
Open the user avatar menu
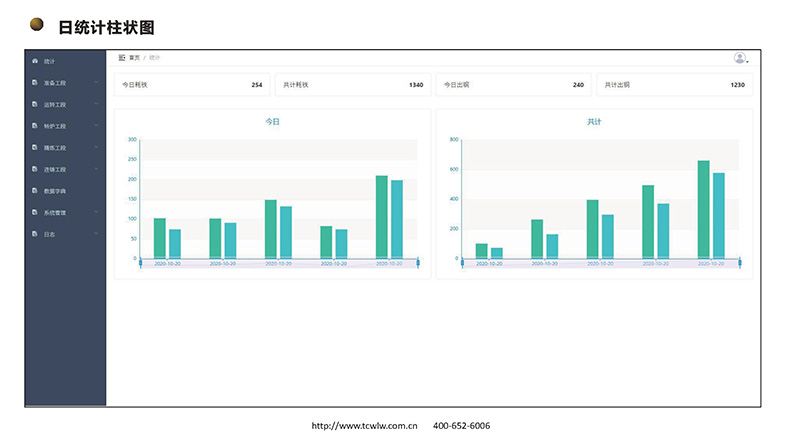[x=740, y=58]
